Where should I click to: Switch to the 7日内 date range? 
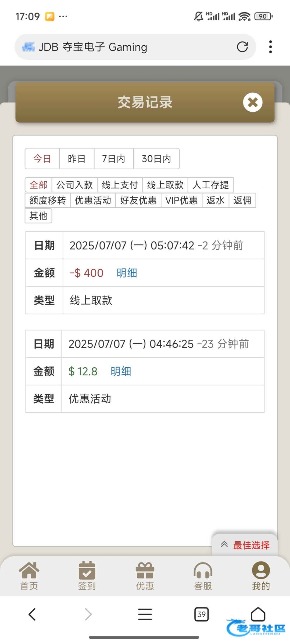(x=113, y=159)
